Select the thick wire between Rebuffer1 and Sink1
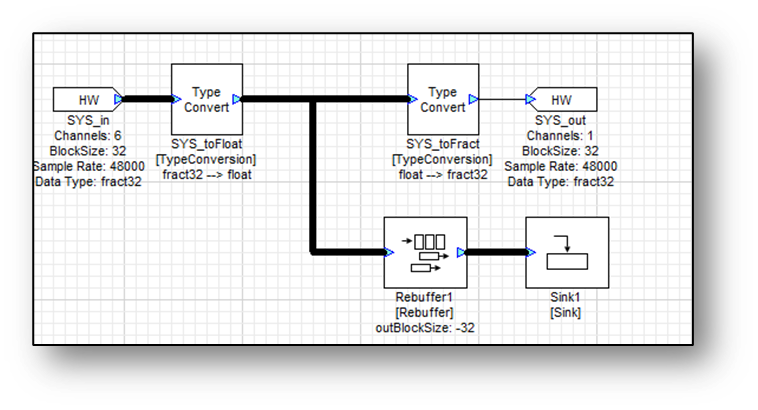The height and width of the screenshot is (410, 758). pyautogui.click(x=495, y=252)
